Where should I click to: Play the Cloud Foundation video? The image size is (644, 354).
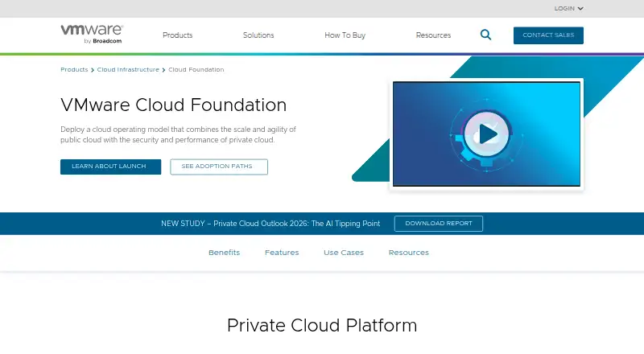488,134
